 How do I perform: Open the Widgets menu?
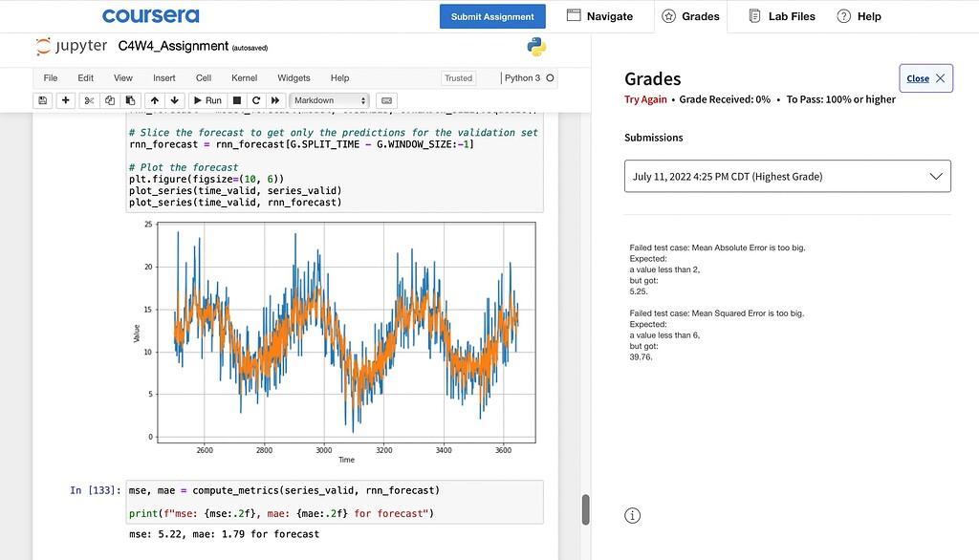tap(294, 77)
